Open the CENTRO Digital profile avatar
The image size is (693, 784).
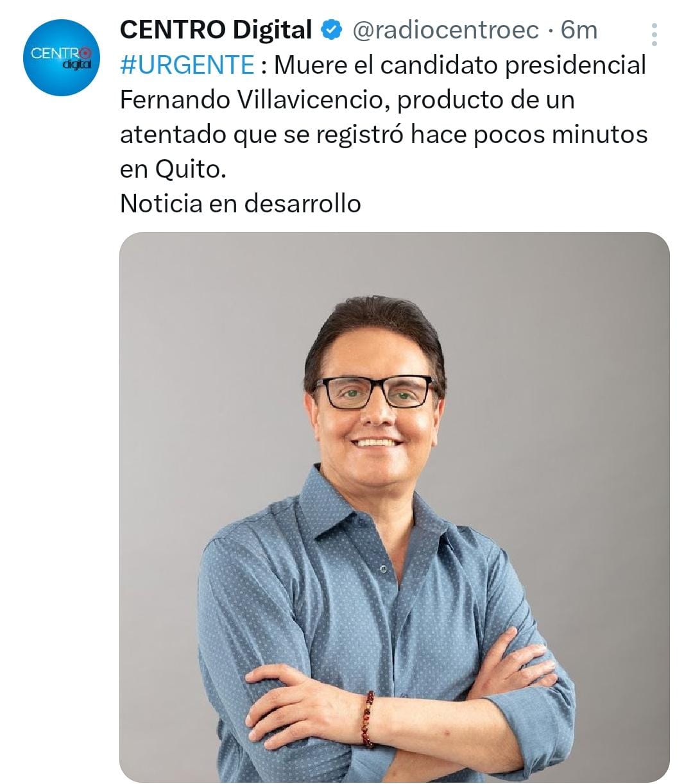(62, 58)
